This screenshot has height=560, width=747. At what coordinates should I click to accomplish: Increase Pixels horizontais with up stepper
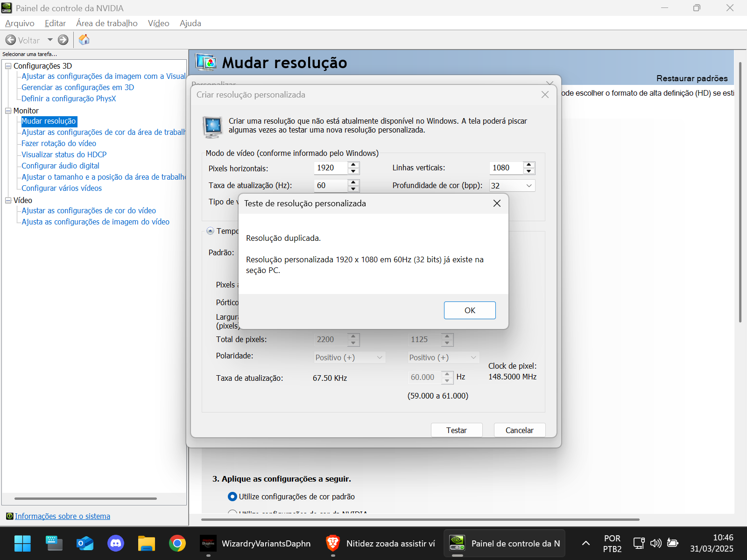[x=353, y=165]
